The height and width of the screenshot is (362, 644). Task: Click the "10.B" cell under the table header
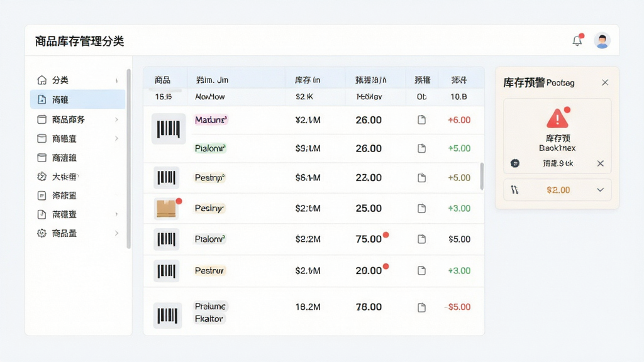(458, 97)
